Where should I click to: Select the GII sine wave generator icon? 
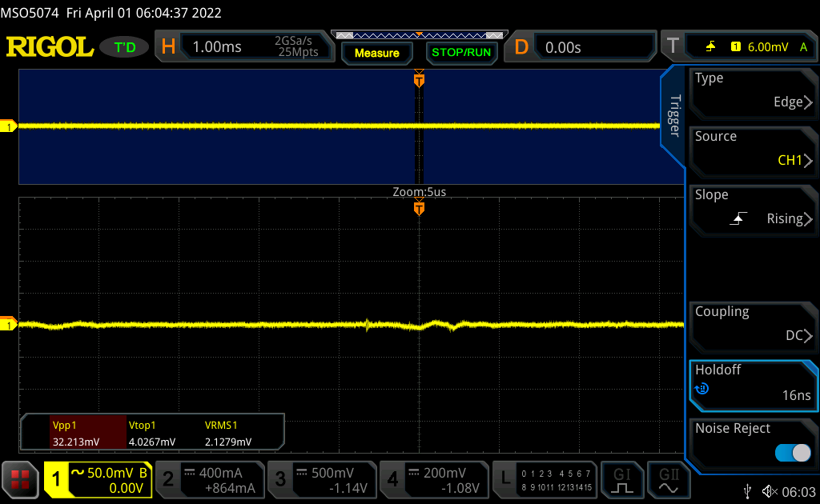tap(669, 480)
